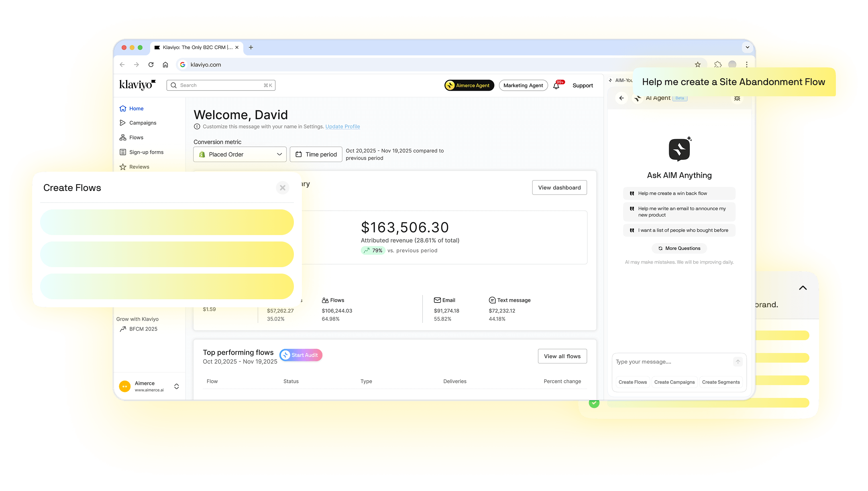Toggle the Aimerce Agent pill button
868x491 pixels.
[x=469, y=85]
